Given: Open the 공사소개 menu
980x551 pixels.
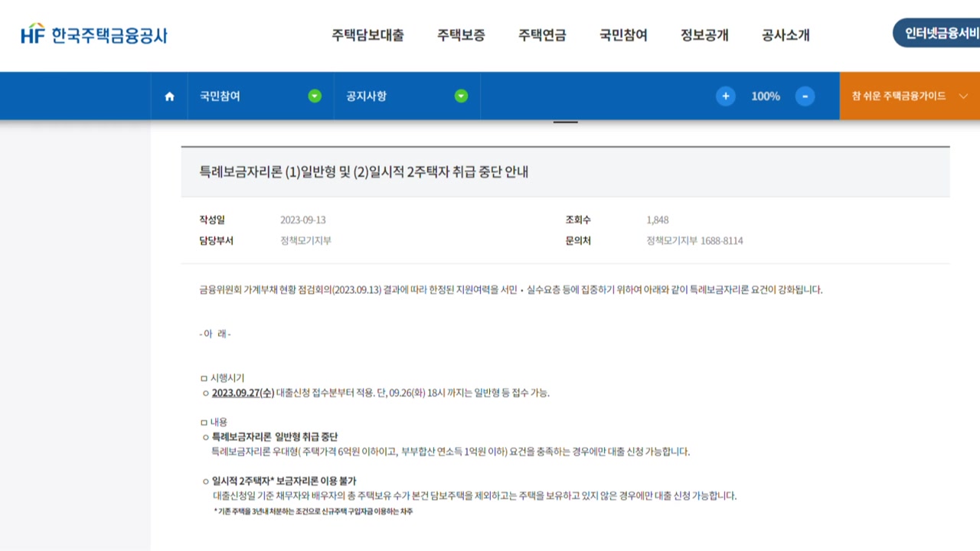Looking at the screenshot, I should pyautogui.click(x=786, y=35).
